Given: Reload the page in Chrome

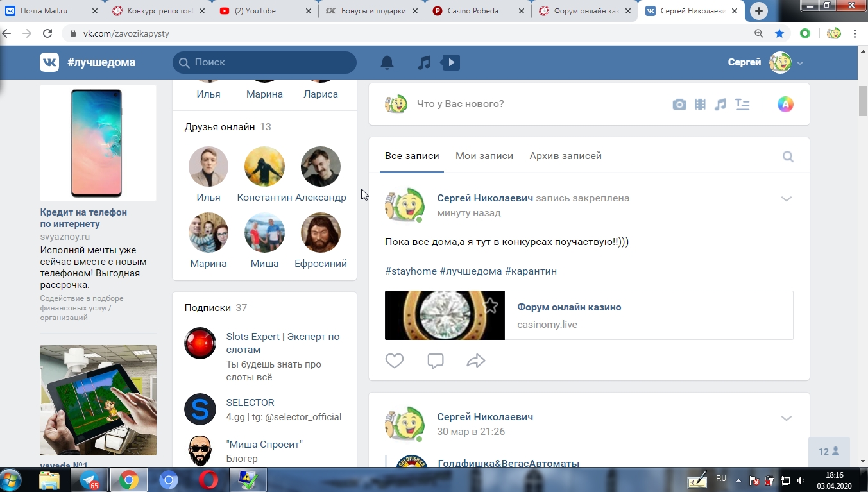Looking at the screenshot, I should coord(47,33).
